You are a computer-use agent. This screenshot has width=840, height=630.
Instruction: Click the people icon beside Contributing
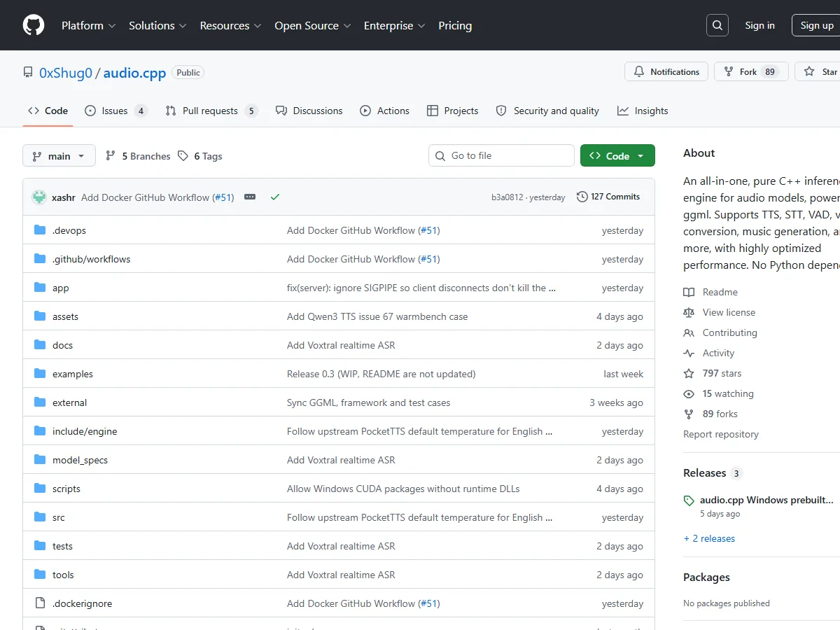point(689,332)
